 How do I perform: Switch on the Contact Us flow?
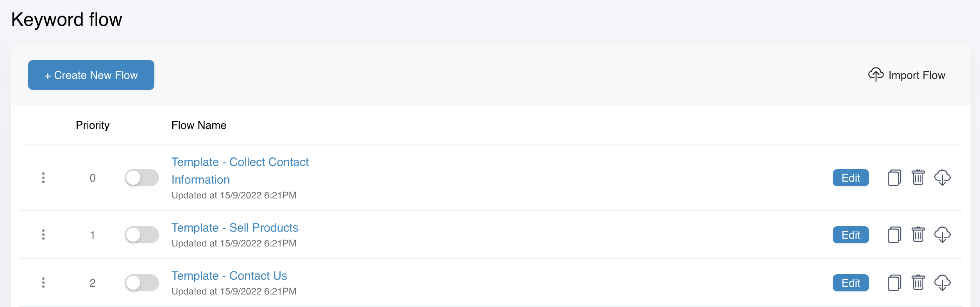tap(141, 283)
